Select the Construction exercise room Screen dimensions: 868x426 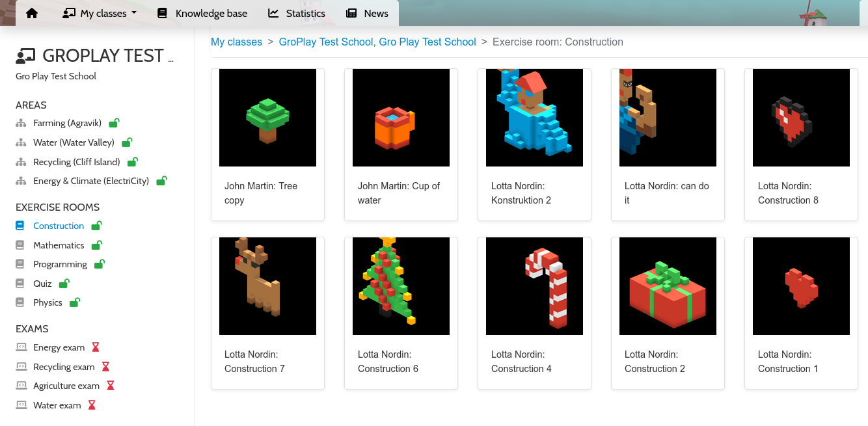click(x=59, y=226)
